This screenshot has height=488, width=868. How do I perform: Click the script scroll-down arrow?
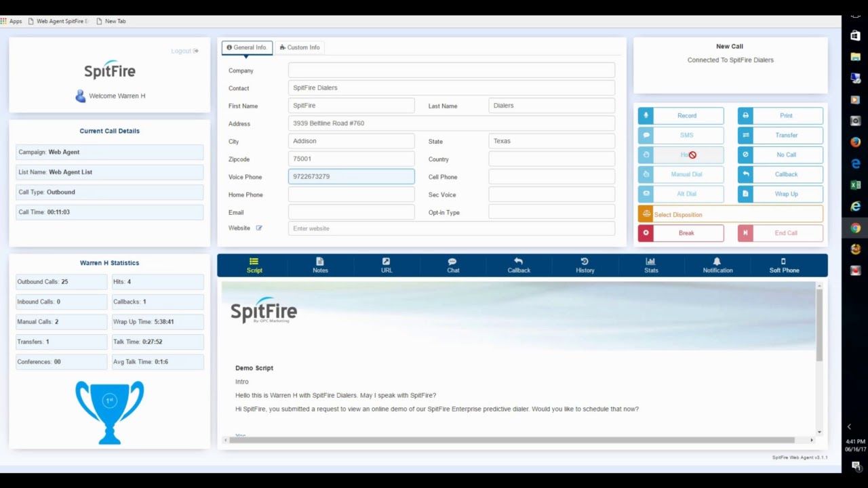(x=819, y=432)
